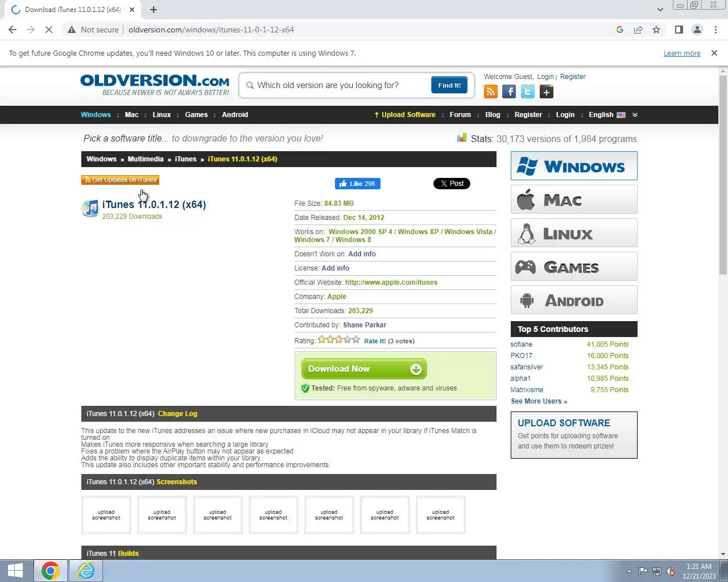
Task: Click the Windows Start button
Action: click(x=15, y=571)
